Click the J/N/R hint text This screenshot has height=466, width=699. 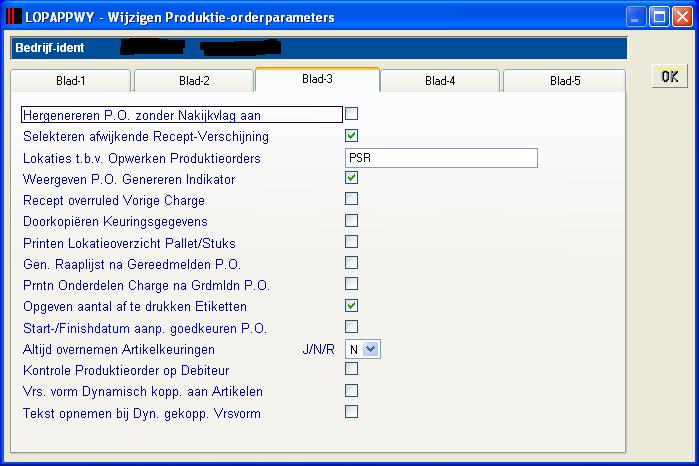(x=318, y=349)
